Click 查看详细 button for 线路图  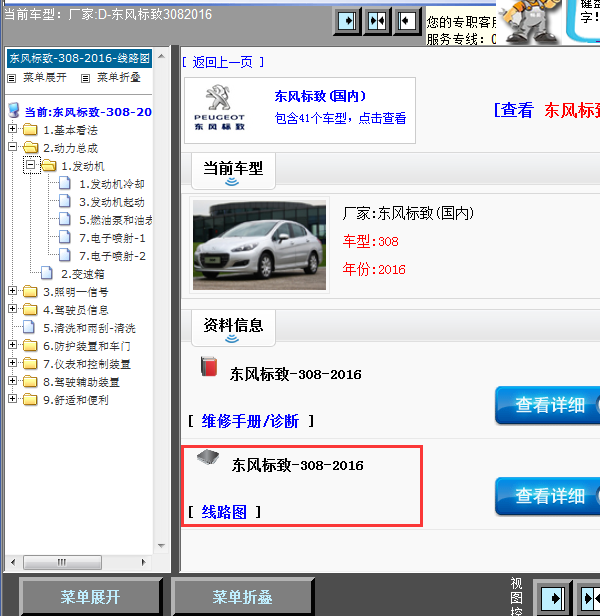(548, 496)
